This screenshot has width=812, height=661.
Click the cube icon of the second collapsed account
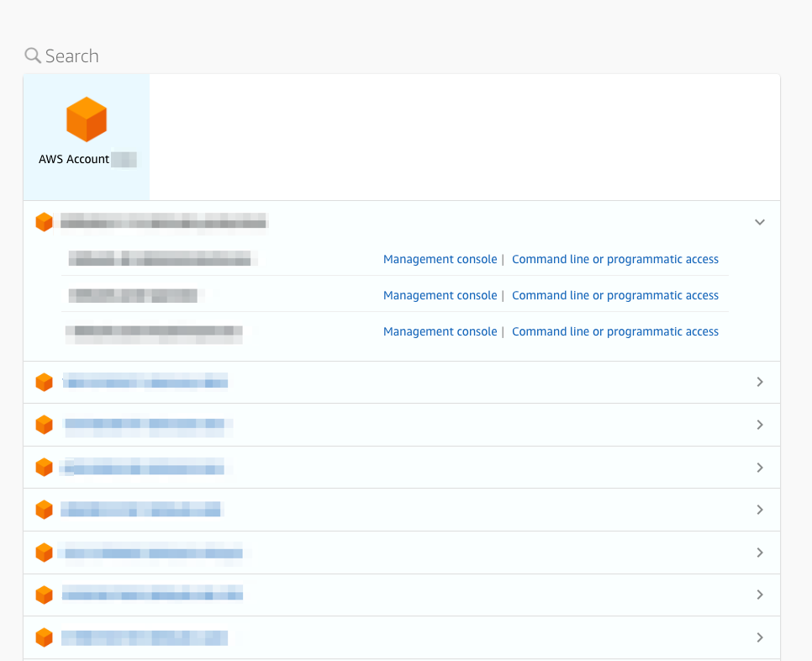click(44, 425)
